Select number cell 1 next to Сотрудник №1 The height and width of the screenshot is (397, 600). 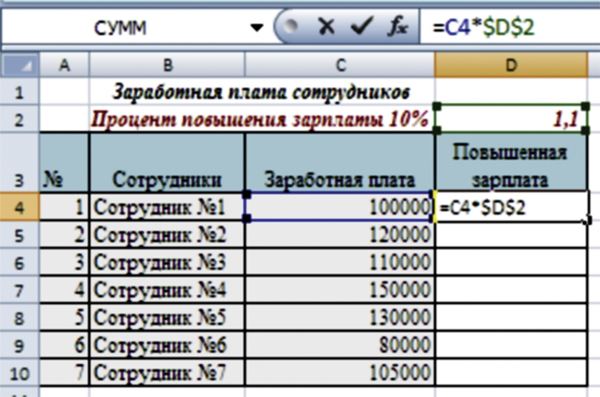(x=64, y=207)
